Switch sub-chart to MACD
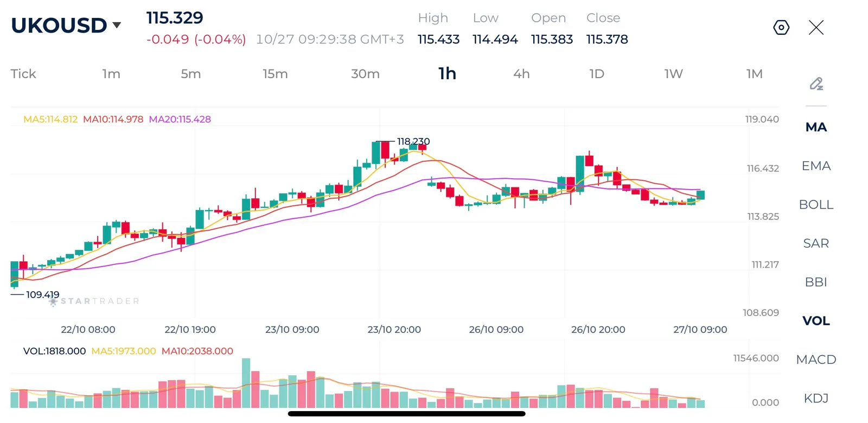 click(x=816, y=359)
